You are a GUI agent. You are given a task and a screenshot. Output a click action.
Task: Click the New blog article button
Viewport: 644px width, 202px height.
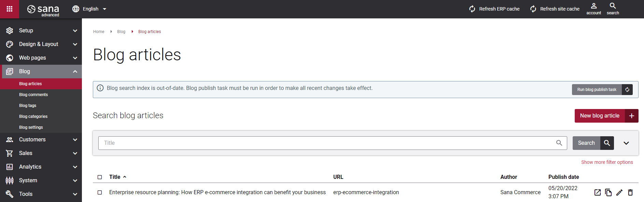tap(606, 116)
